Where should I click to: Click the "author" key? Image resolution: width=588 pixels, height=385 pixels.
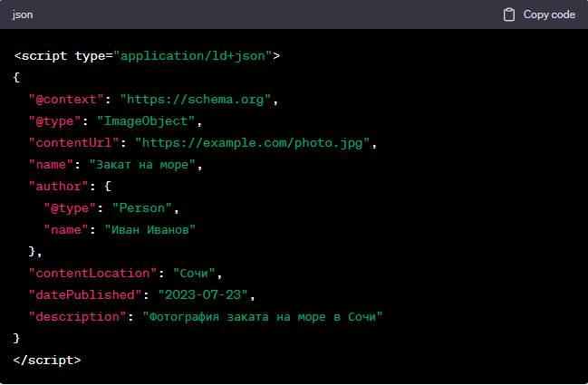click(59, 187)
